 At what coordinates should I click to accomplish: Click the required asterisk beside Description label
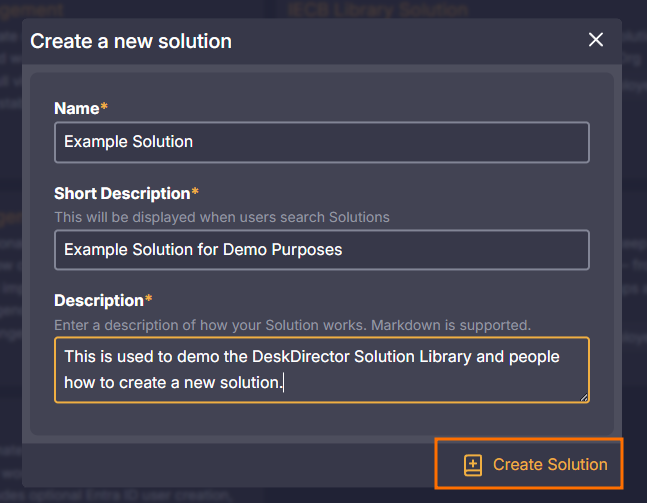point(149,299)
